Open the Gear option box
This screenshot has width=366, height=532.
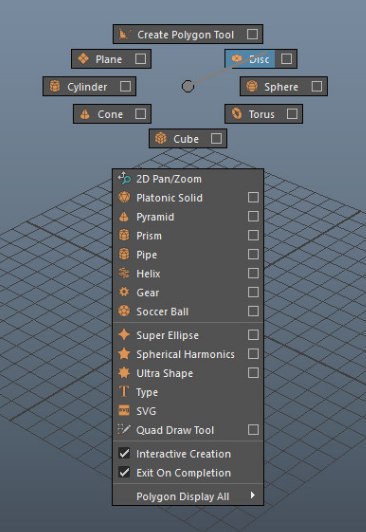(253, 292)
